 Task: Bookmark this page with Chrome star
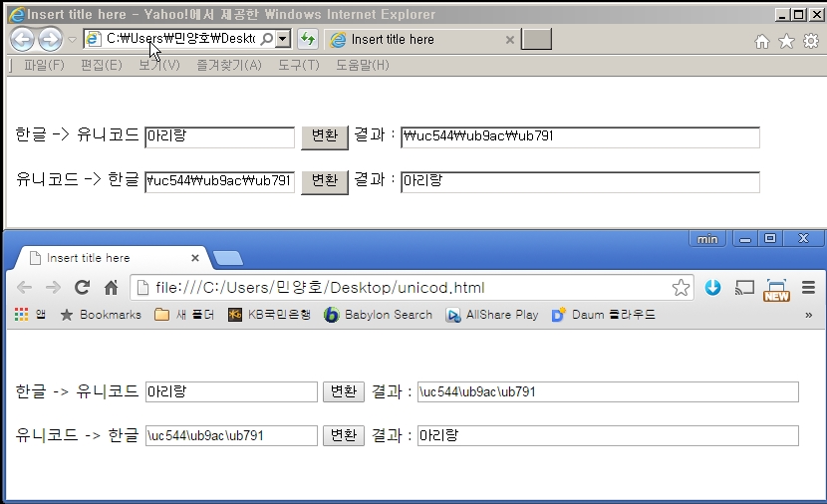click(x=681, y=288)
